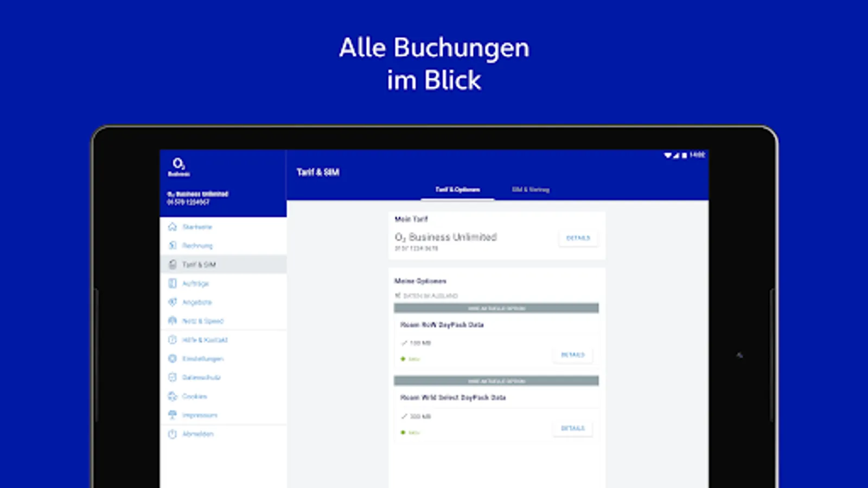Open Rechnung via its invoice icon
The width and height of the screenshot is (868, 488).
pyautogui.click(x=173, y=246)
